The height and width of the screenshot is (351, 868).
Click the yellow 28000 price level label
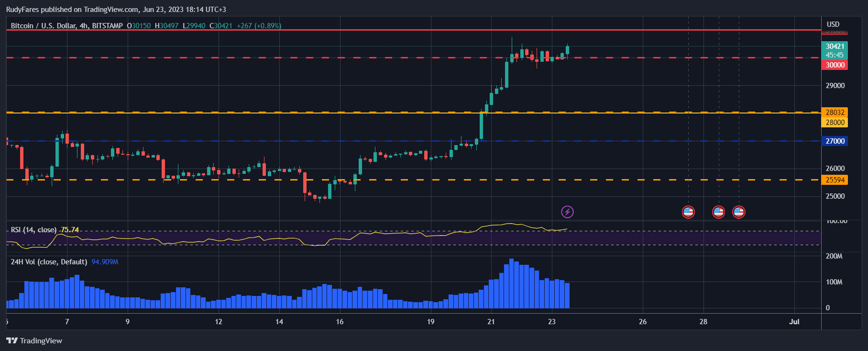[x=835, y=123]
